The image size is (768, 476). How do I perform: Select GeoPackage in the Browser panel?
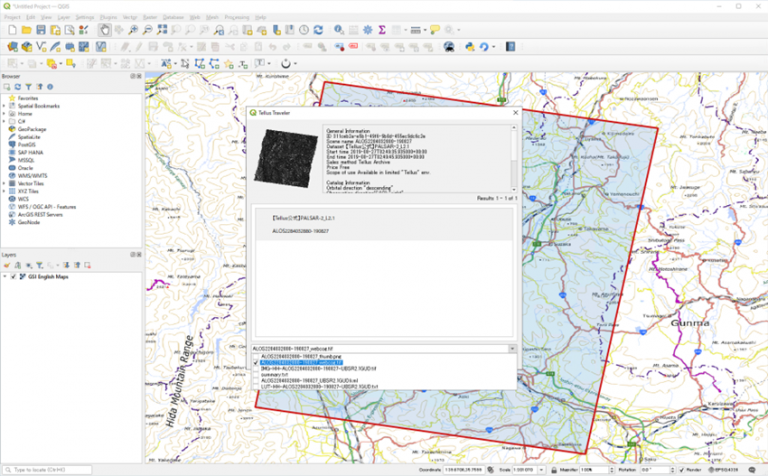pos(32,129)
